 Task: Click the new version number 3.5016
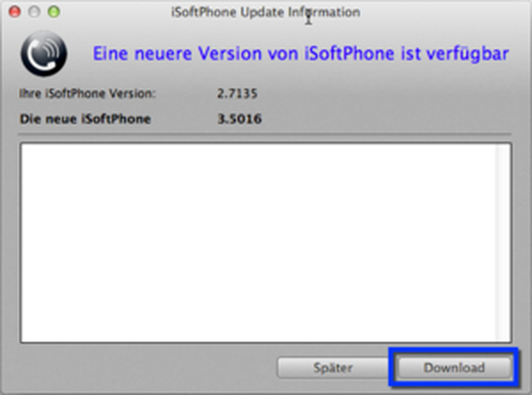pyautogui.click(x=240, y=119)
